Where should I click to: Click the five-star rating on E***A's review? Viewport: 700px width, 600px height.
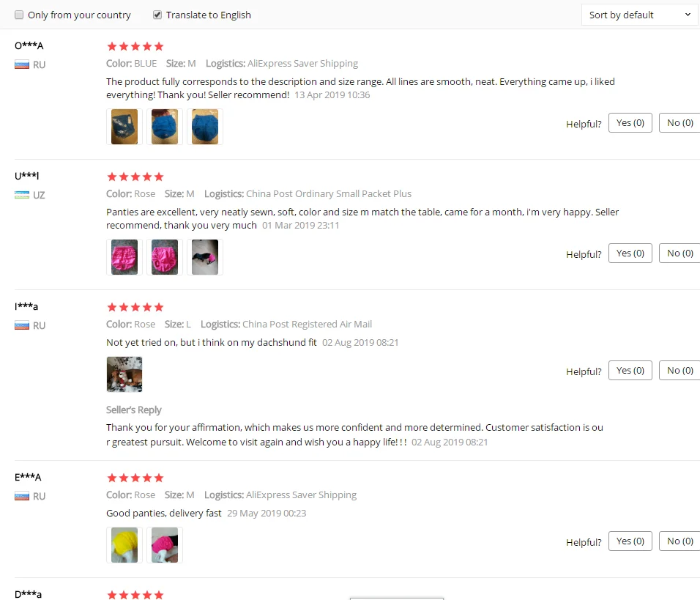tap(135, 478)
